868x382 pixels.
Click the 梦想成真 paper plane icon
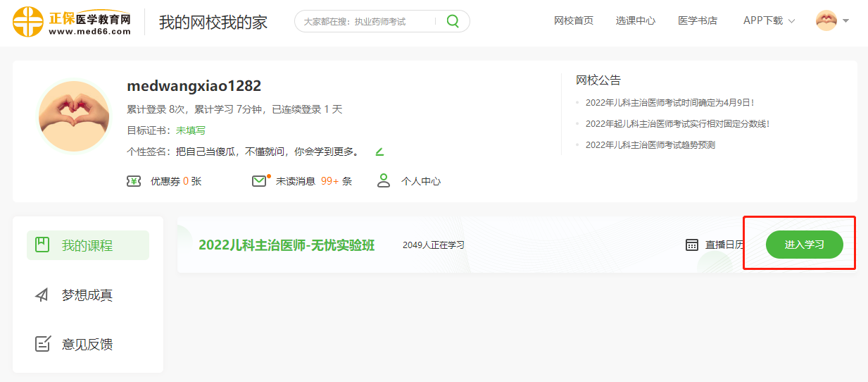(x=42, y=295)
